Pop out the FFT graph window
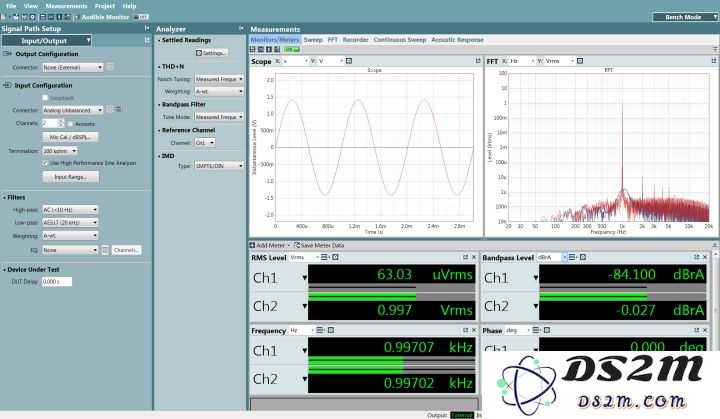Screen dimensions: 720x419 point(714,61)
